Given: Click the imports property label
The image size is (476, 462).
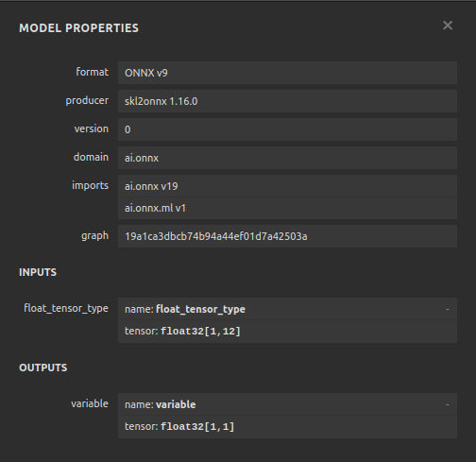Looking at the screenshot, I should tap(90, 185).
